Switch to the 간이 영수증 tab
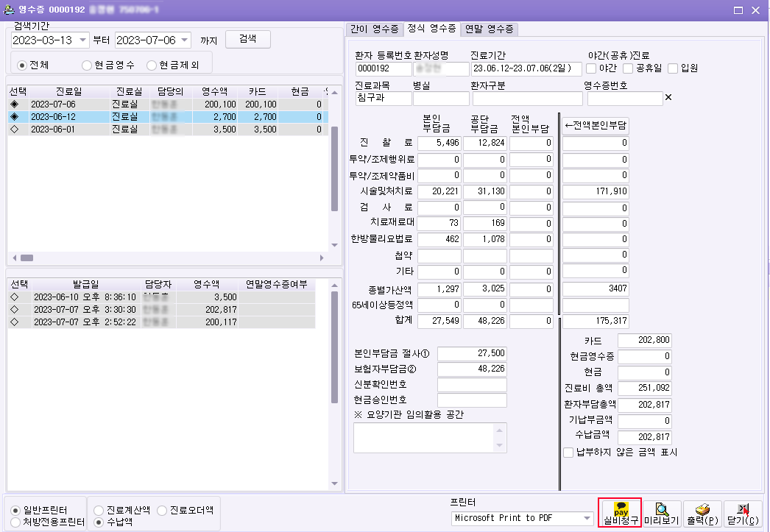The width and height of the screenshot is (770, 532). [x=373, y=29]
